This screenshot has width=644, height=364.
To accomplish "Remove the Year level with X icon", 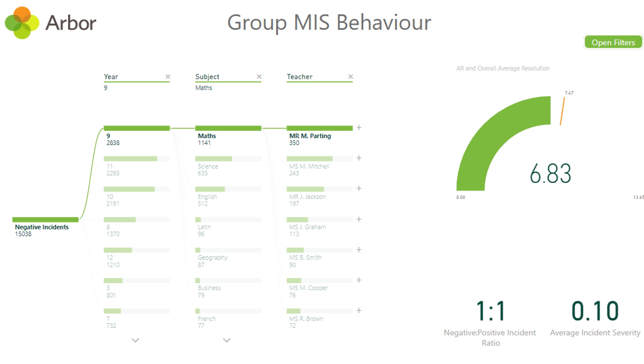I will point(168,77).
